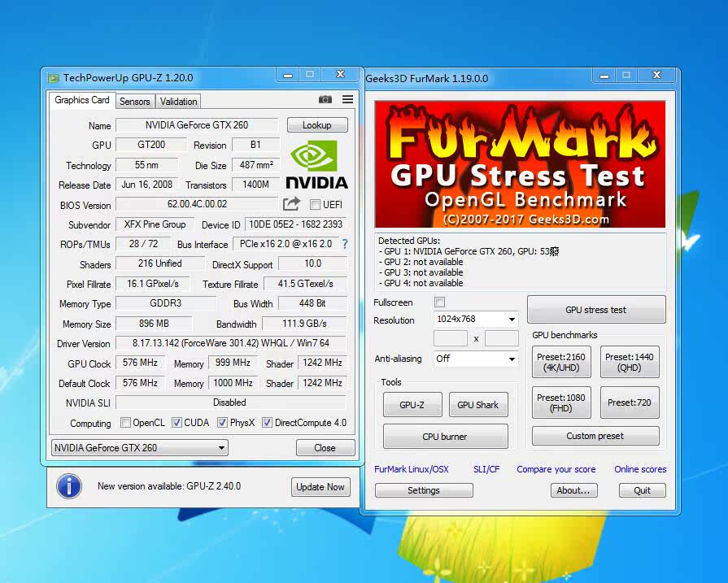Open the Anti-aliasing dropdown

[476, 359]
